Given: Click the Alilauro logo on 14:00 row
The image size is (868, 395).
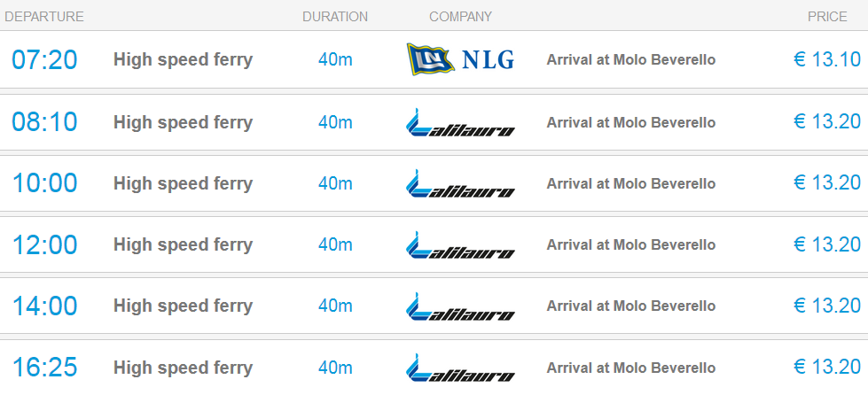Looking at the screenshot, I should point(460,306).
